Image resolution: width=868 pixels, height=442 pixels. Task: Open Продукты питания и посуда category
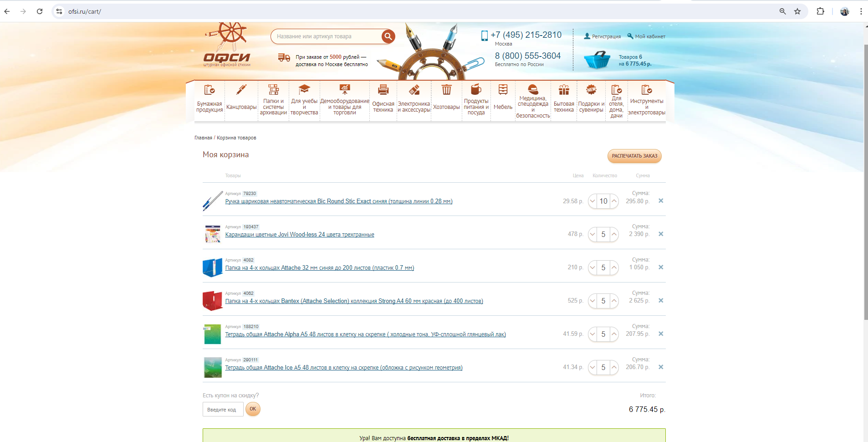point(476,101)
